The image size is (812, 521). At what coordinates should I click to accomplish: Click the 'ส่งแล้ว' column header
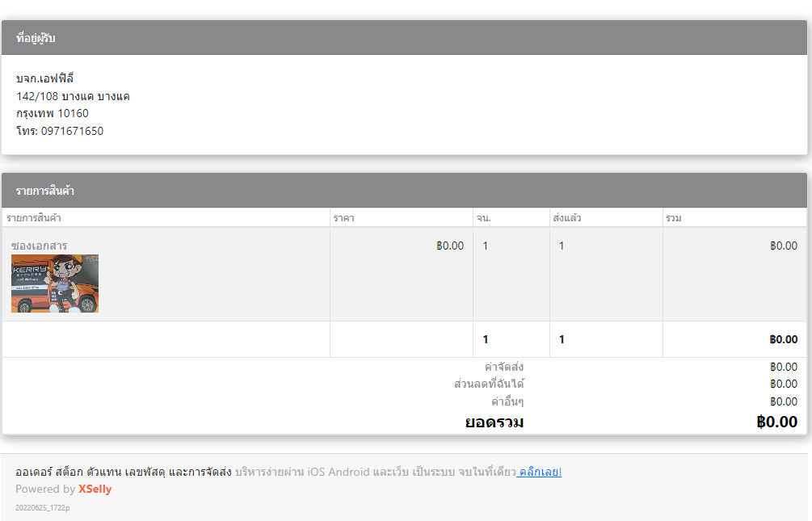567,218
